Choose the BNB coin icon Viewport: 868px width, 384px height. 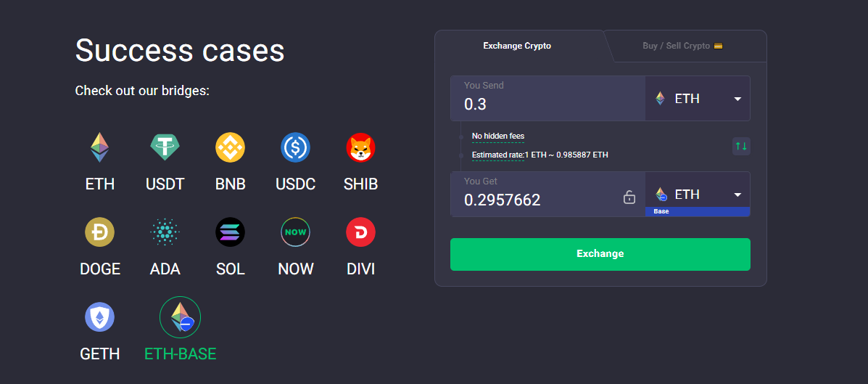coord(231,147)
